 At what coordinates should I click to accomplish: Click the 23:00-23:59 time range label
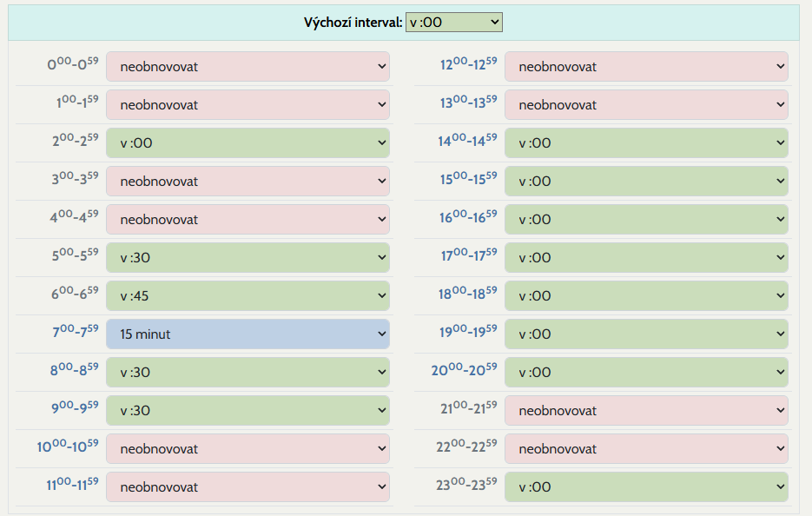tap(466, 484)
